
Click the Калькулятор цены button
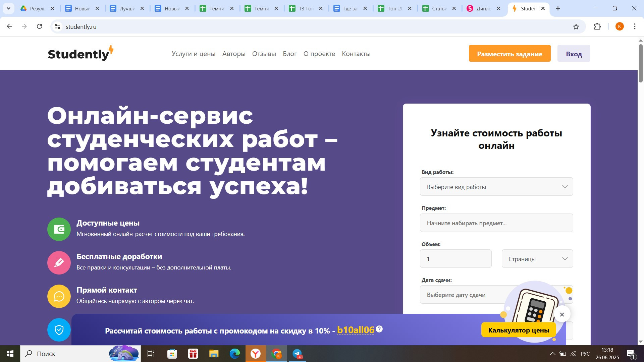pos(519,330)
